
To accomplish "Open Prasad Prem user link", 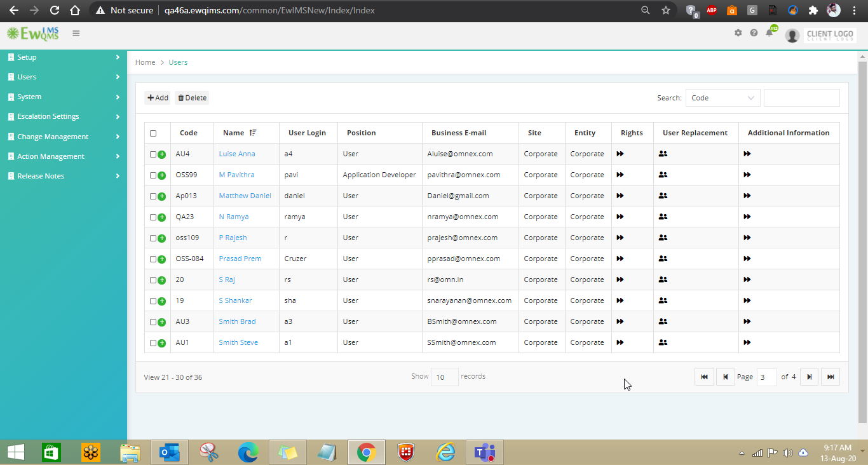I will pos(240,259).
